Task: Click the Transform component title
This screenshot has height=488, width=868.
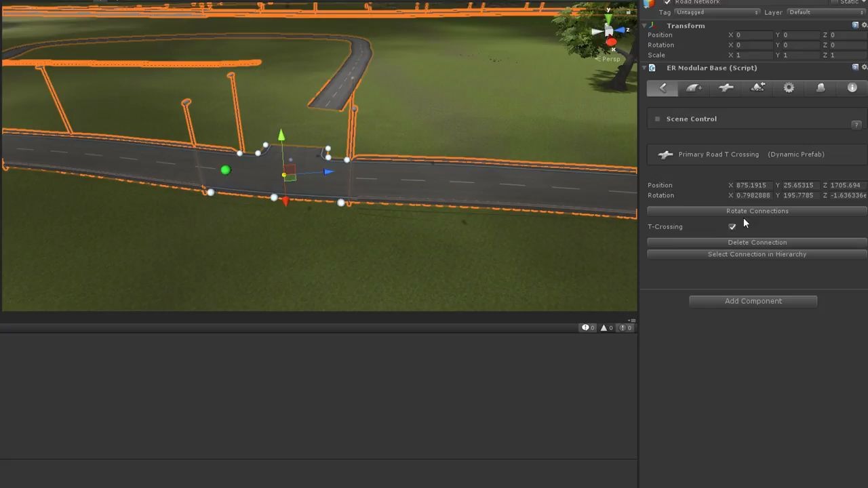Action: (x=686, y=26)
